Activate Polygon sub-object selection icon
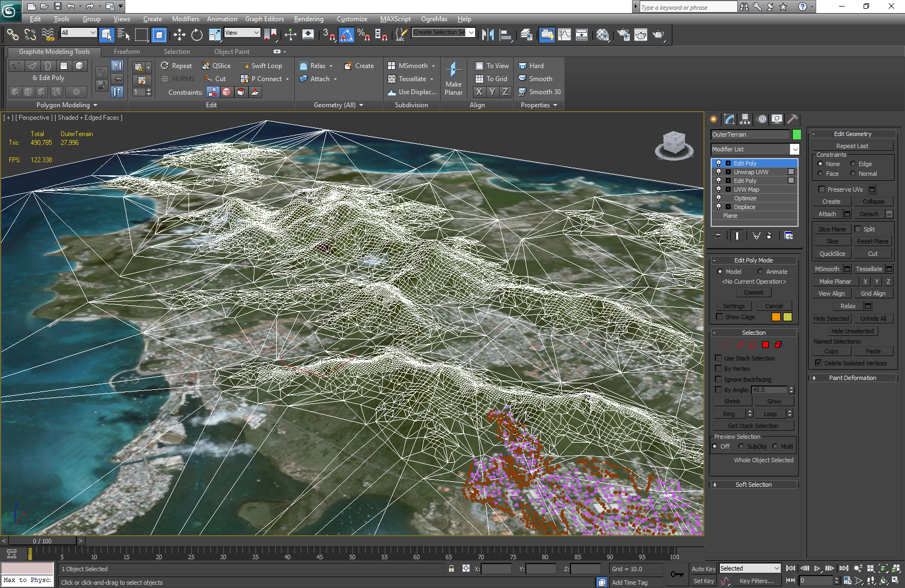The width and height of the screenshot is (905, 588). click(x=766, y=345)
